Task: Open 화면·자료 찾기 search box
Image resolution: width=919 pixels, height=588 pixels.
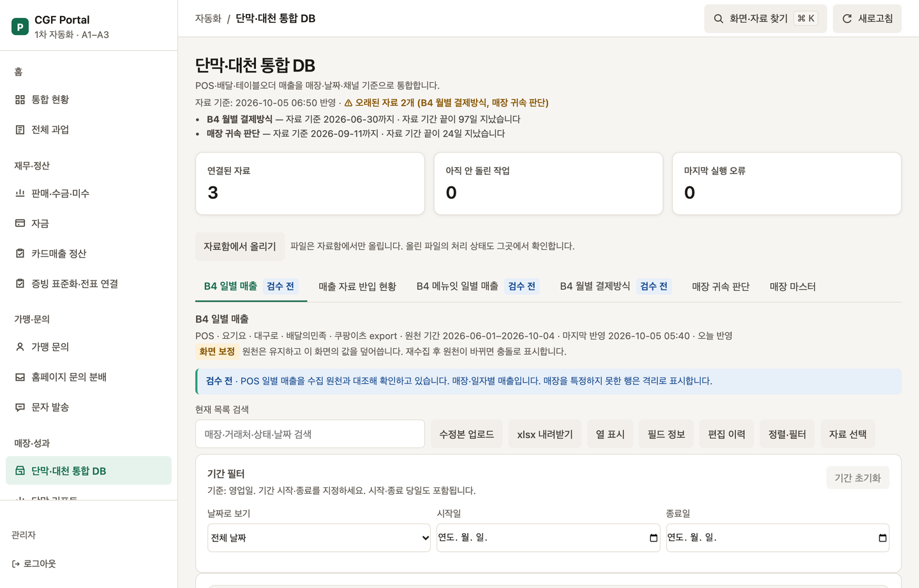Action: coord(766,18)
